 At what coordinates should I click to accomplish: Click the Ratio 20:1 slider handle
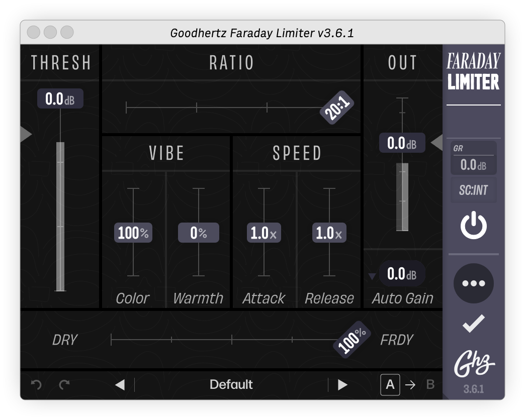[337, 108]
